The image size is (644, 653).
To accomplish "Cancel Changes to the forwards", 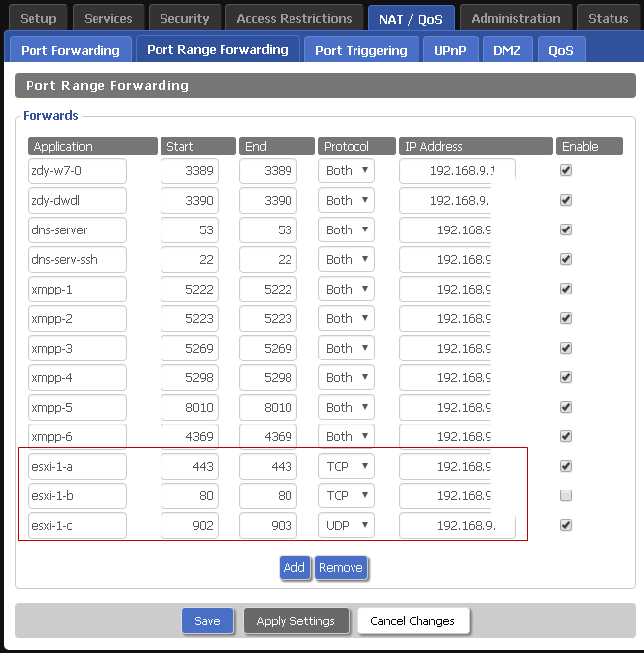I will (413, 620).
